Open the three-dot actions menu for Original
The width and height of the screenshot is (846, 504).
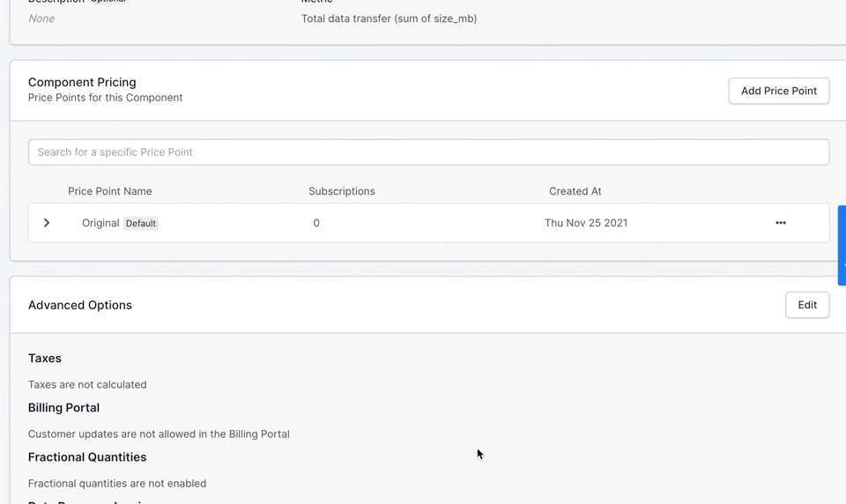click(780, 223)
